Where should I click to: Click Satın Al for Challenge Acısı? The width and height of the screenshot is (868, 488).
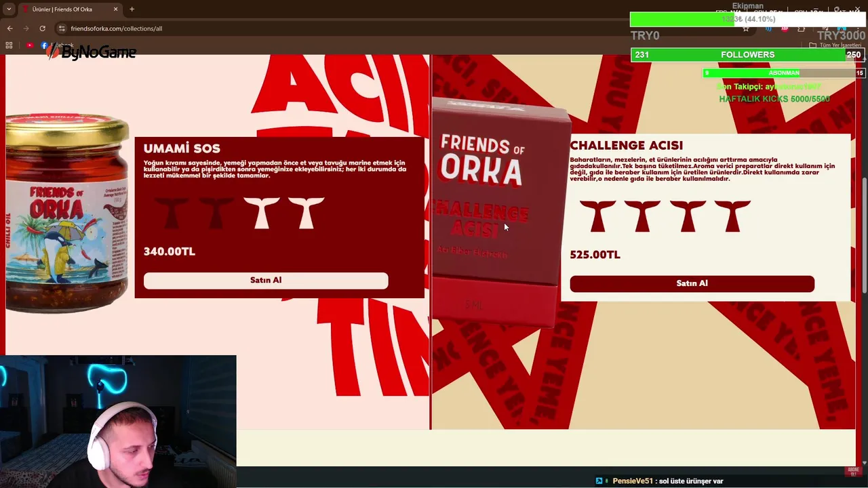[x=692, y=284]
